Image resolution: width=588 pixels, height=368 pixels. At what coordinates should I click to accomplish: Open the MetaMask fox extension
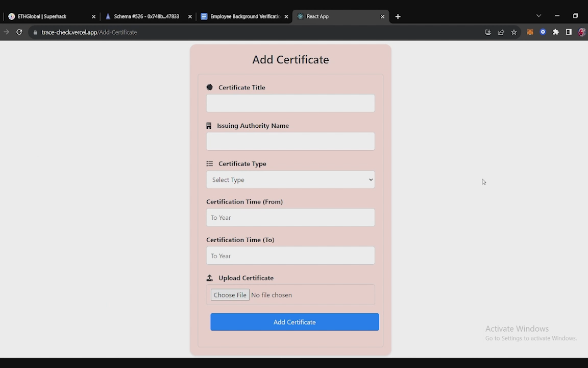pyautogui.click(x=530, y=32)
